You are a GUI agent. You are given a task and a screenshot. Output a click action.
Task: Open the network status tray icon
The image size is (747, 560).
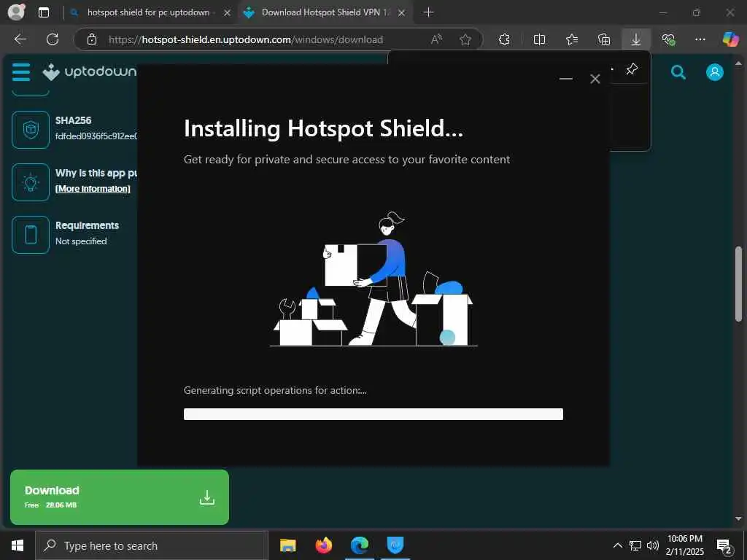point(635,545)
